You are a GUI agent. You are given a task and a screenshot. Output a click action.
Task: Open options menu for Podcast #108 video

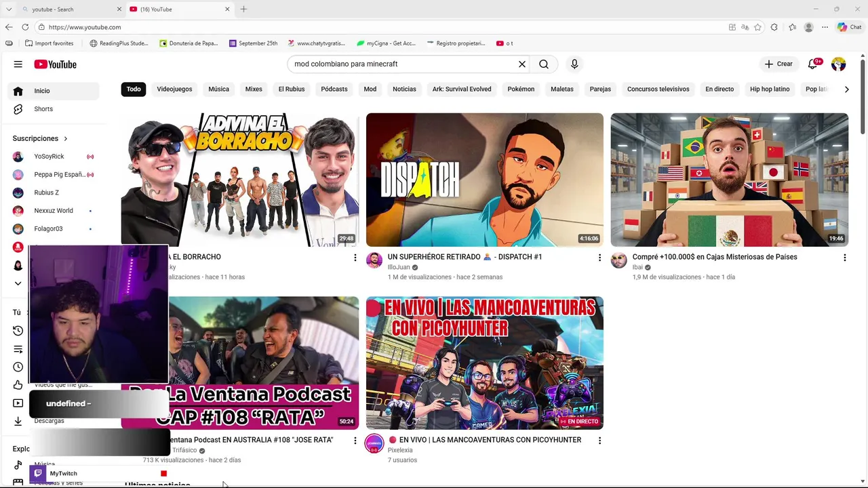355,441
